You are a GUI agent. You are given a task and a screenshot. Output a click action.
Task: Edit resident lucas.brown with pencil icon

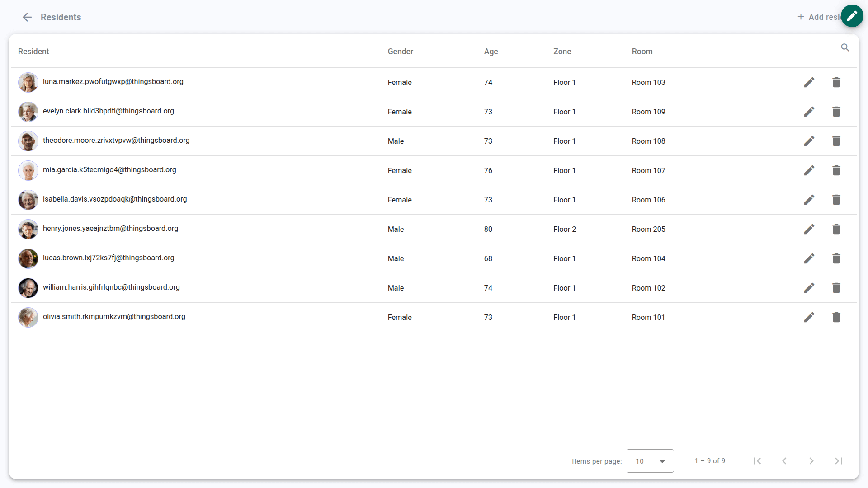[x=809, y=258]
